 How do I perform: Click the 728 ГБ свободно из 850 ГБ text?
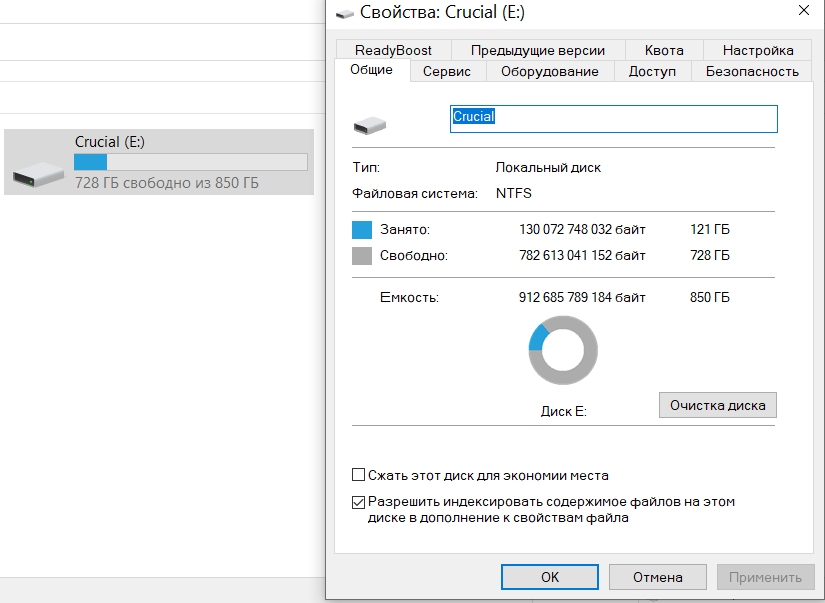point(167,183)
